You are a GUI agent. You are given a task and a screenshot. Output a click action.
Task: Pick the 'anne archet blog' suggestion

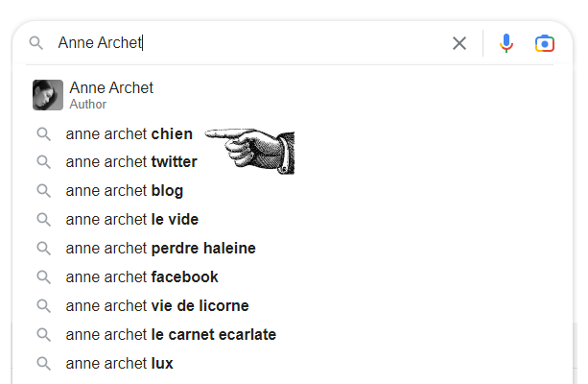[125, 191]
